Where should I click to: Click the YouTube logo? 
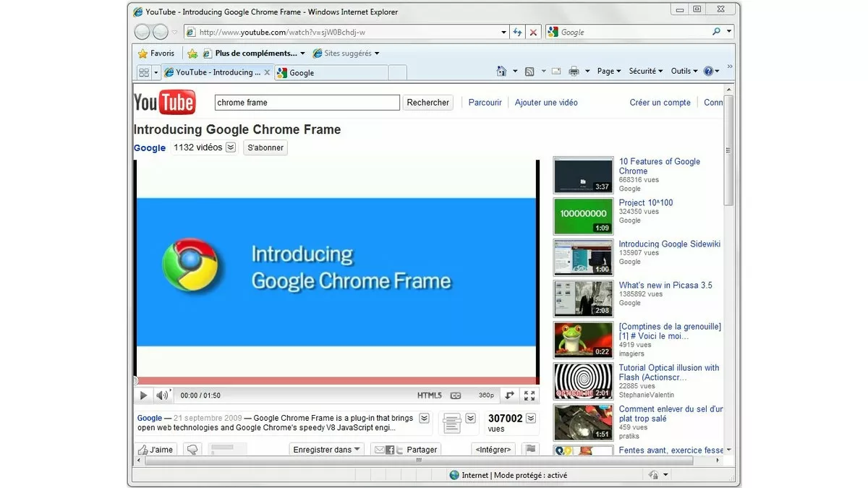[165, 103]
